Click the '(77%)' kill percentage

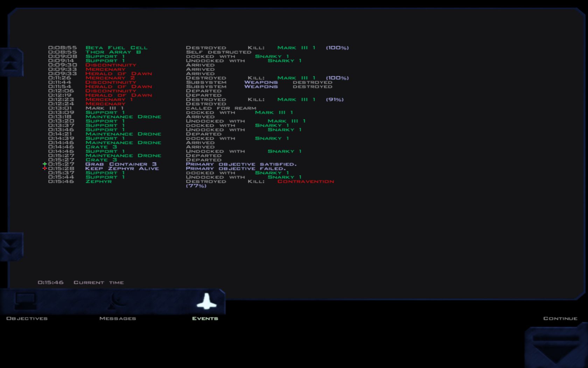pos(196,186)
